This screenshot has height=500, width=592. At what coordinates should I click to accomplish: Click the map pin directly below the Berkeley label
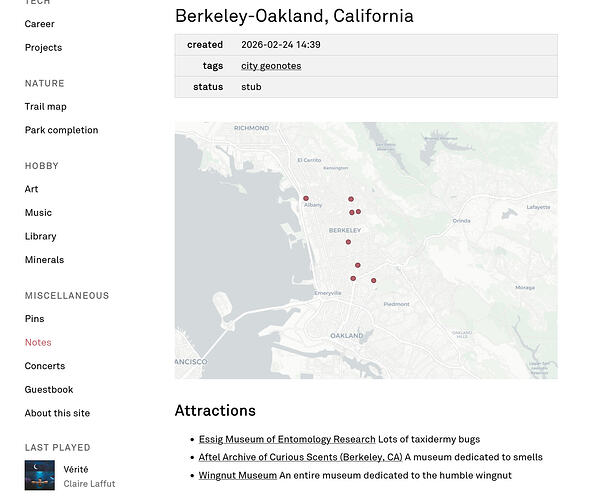click(x=348, y=242)
